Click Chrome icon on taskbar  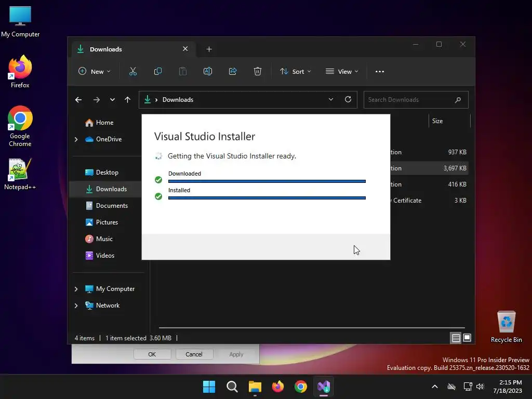pyautogui.click(x=301, y=387)
